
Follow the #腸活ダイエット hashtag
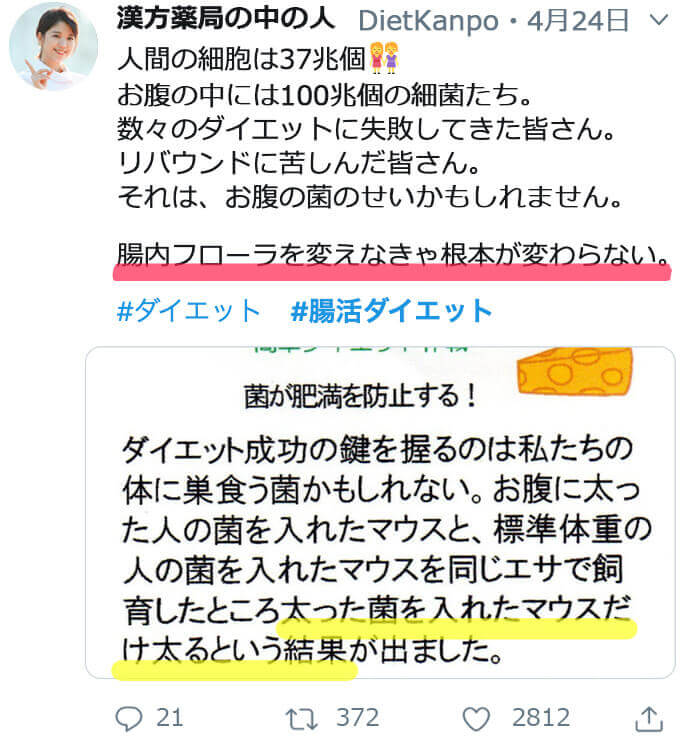[391, 310]
